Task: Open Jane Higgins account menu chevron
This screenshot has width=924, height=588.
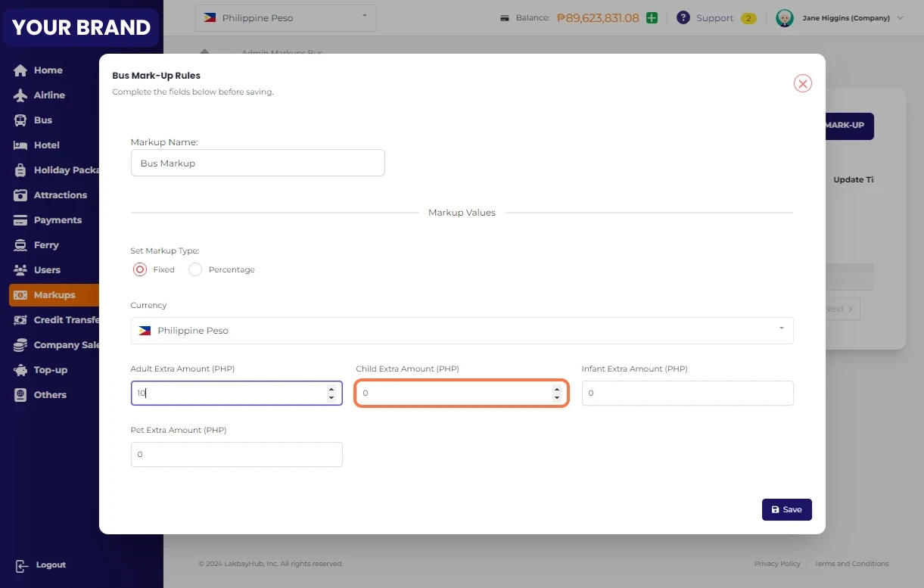Action: [900, 18]
